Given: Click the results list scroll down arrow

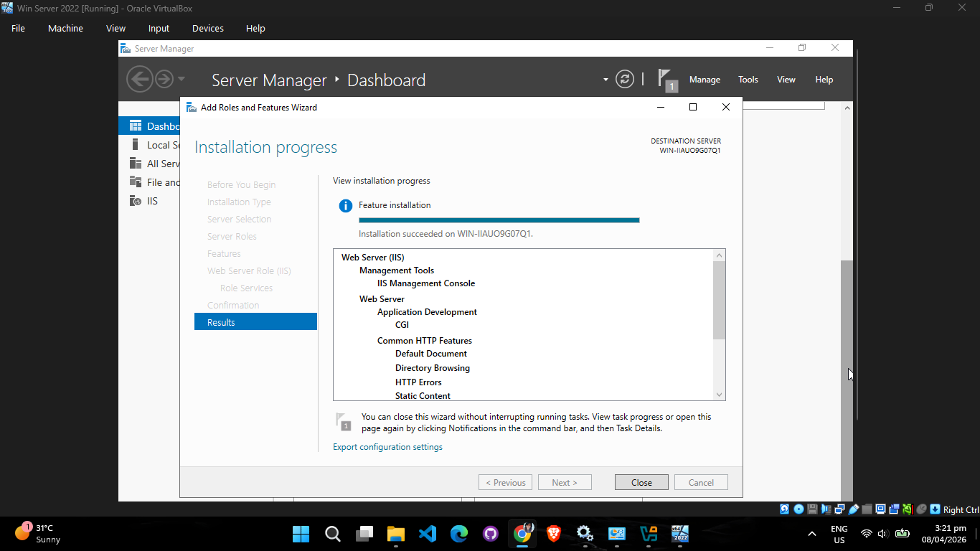Looking at the screenshot, I should pos(720,395).
